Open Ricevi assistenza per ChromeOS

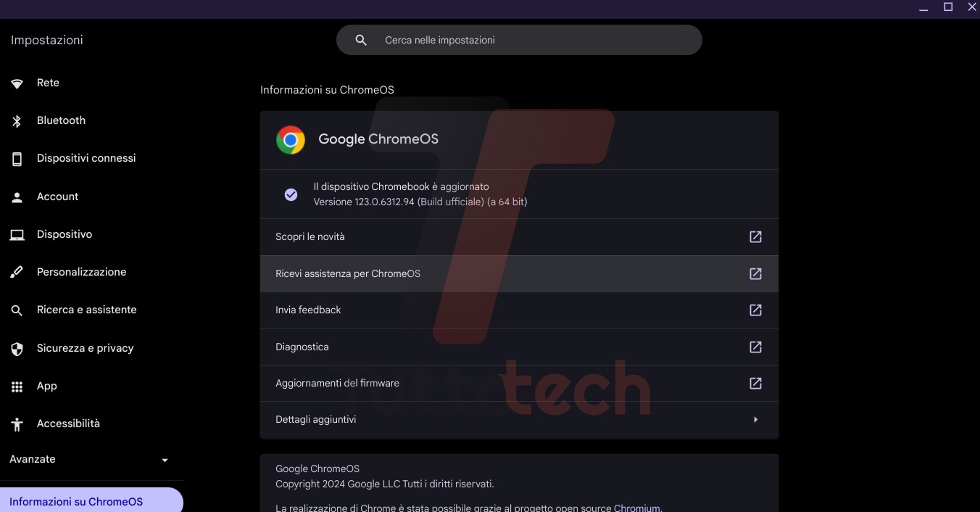tap(348, 273)
